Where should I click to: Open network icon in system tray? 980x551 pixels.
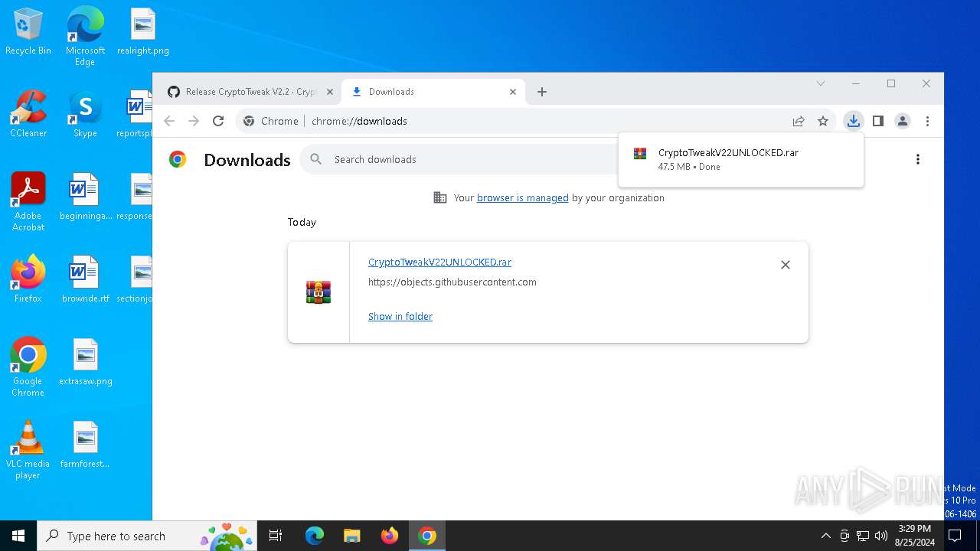point(863,536)
